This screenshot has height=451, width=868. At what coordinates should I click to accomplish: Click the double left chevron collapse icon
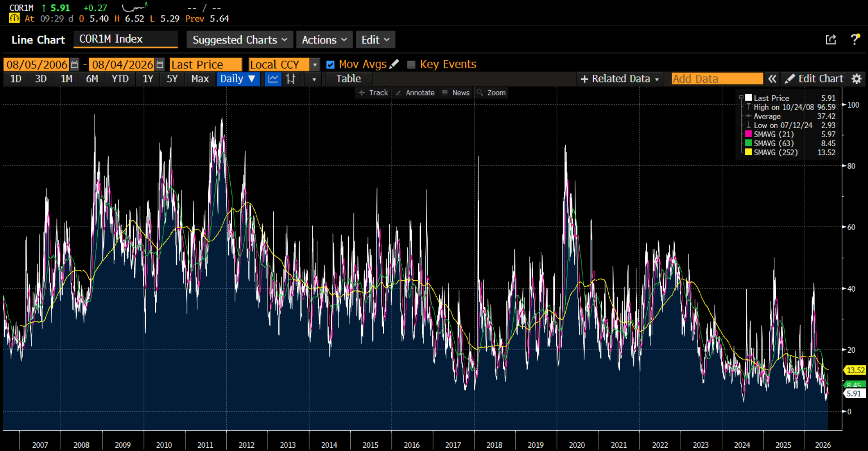tap(772, 79)
